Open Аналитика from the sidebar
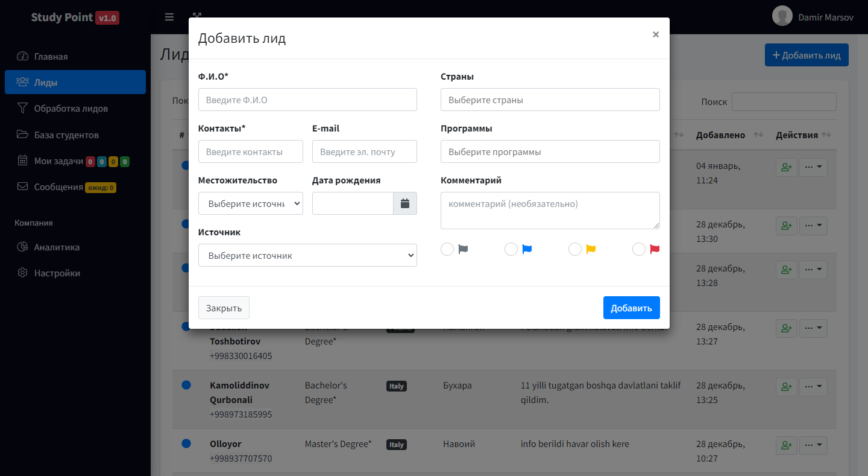The width and height of the screenshot is (868, 476). click(57, 247)
